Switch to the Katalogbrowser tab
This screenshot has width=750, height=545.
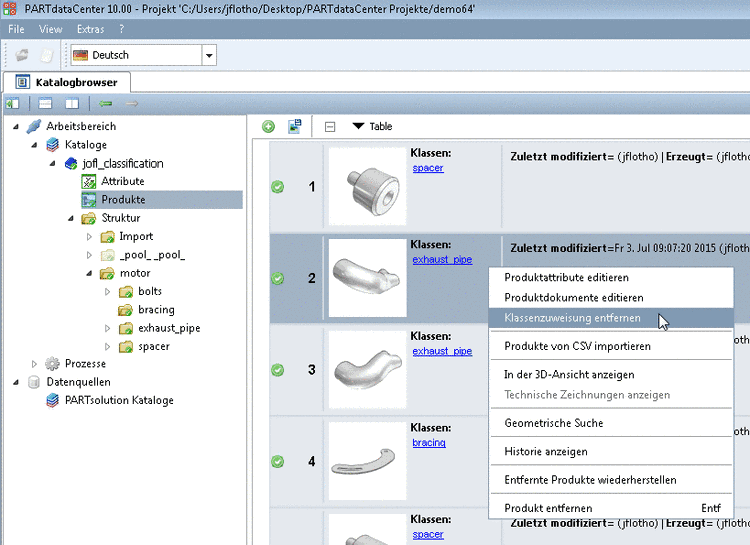(x=67, y=82)
